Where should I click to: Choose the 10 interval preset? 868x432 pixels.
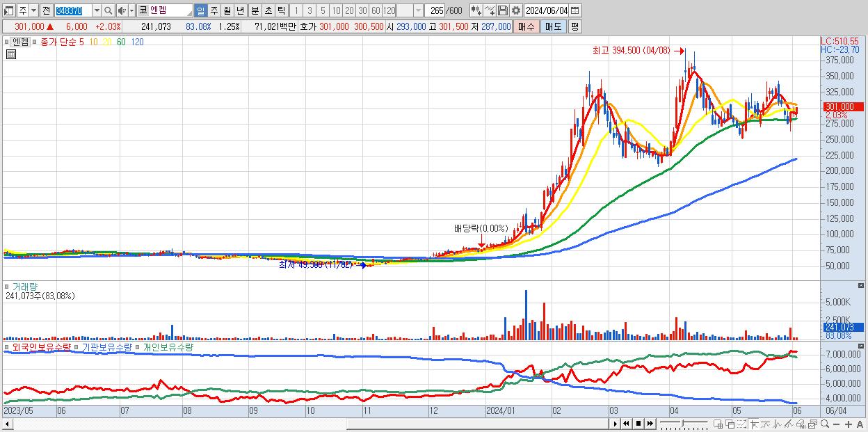(x=336, y=10)
